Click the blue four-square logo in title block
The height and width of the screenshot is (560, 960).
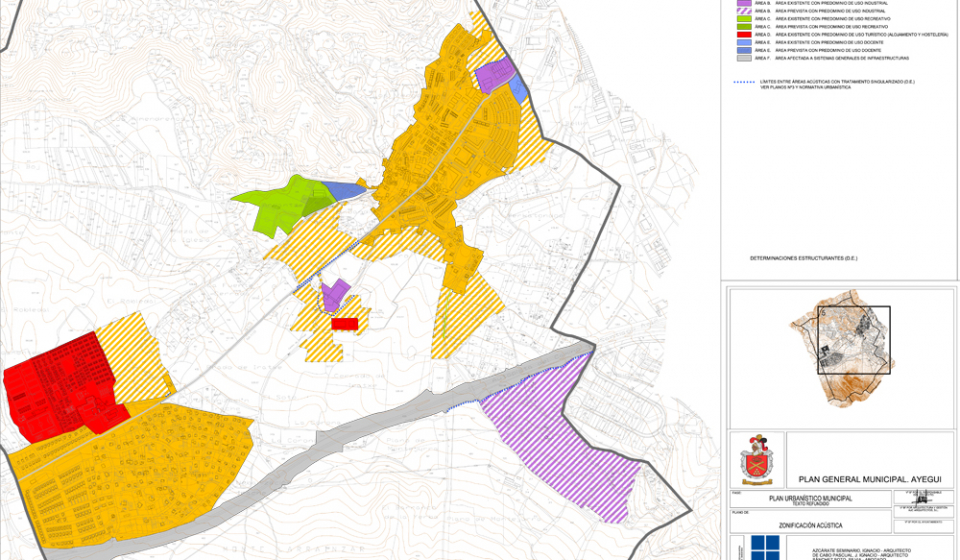click(765, 547)
